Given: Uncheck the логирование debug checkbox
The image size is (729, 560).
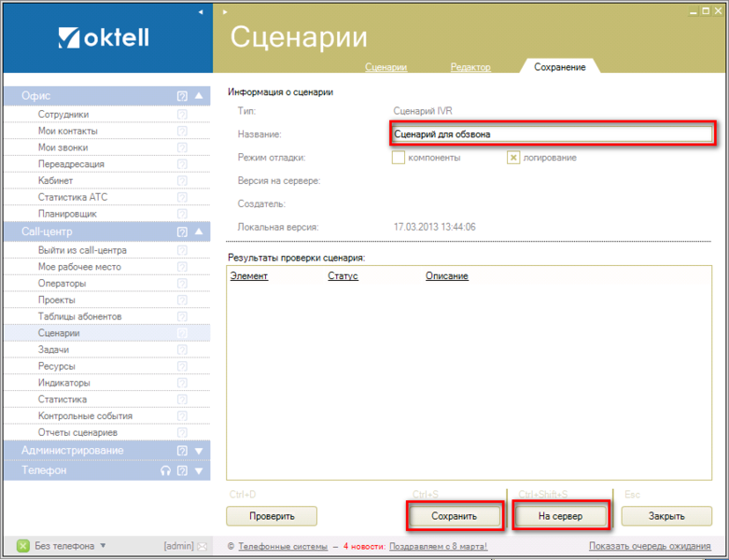Looking at the screenshot, I should click(x=513, y=158).
